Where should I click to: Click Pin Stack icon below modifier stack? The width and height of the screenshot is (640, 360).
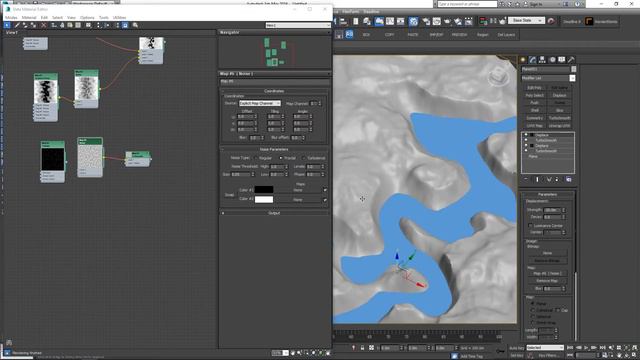click(x=526, y=180)
